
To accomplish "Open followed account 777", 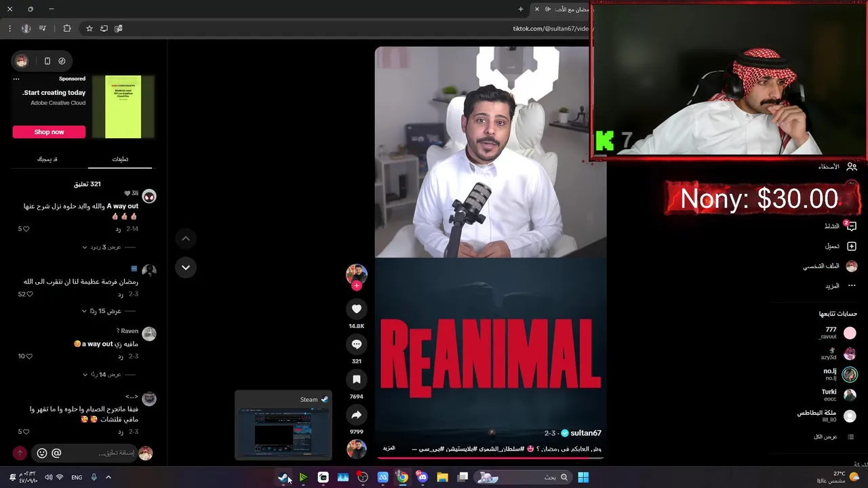I will point(837,333).
